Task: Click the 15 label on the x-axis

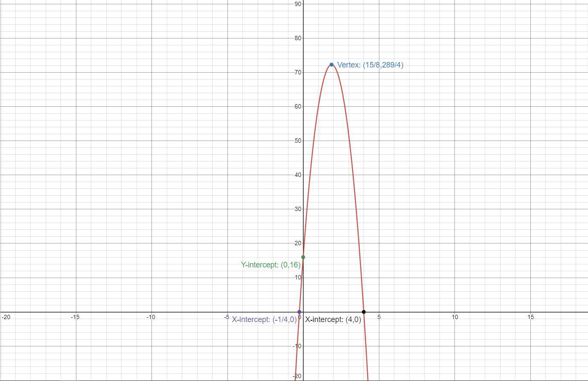Action: coord(530,317)
